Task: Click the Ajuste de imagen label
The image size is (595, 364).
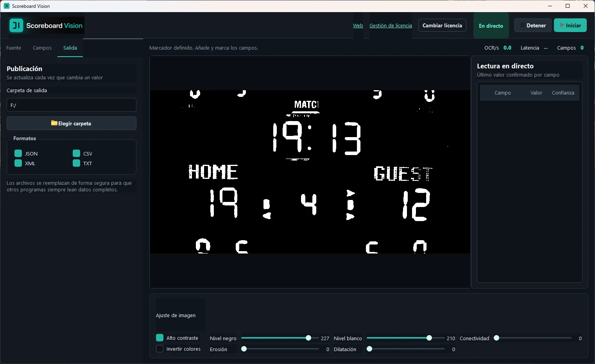Action: 176,316
